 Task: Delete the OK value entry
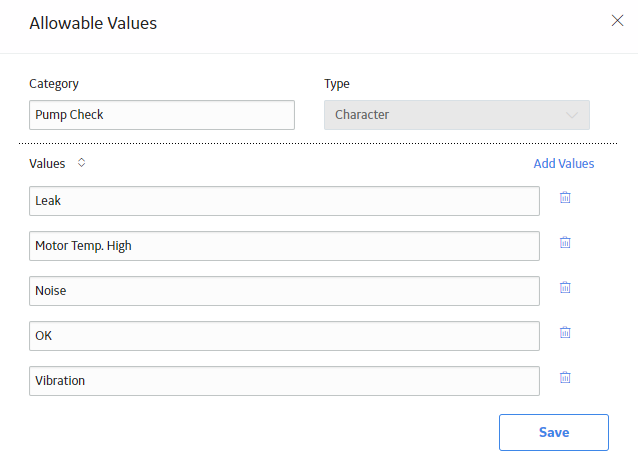[x=565, y=333]
